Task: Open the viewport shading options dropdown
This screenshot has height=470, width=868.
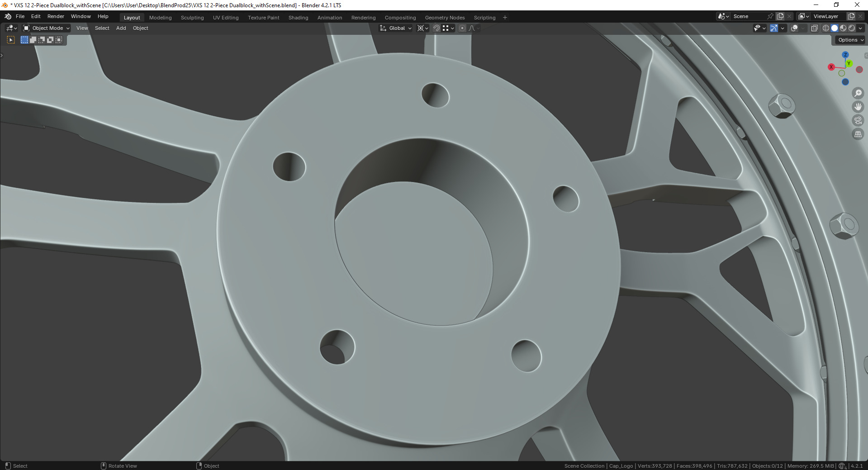Action: (x=860, y=28)
